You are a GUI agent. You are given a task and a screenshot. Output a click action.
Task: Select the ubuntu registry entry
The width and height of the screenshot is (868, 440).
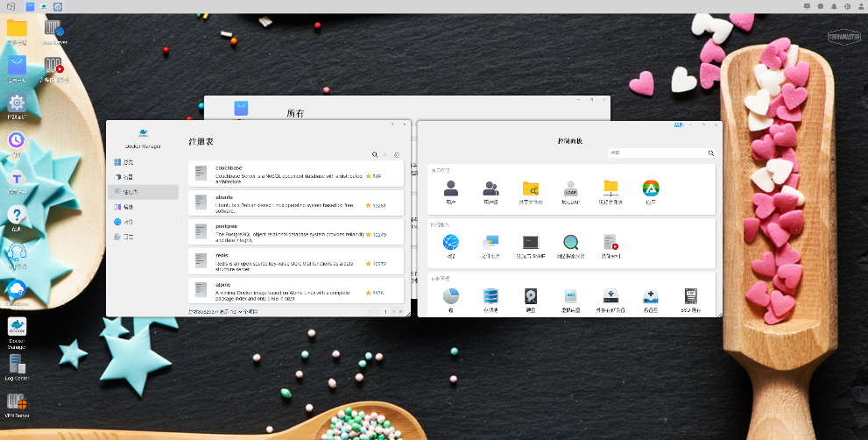tap(296, 202)
